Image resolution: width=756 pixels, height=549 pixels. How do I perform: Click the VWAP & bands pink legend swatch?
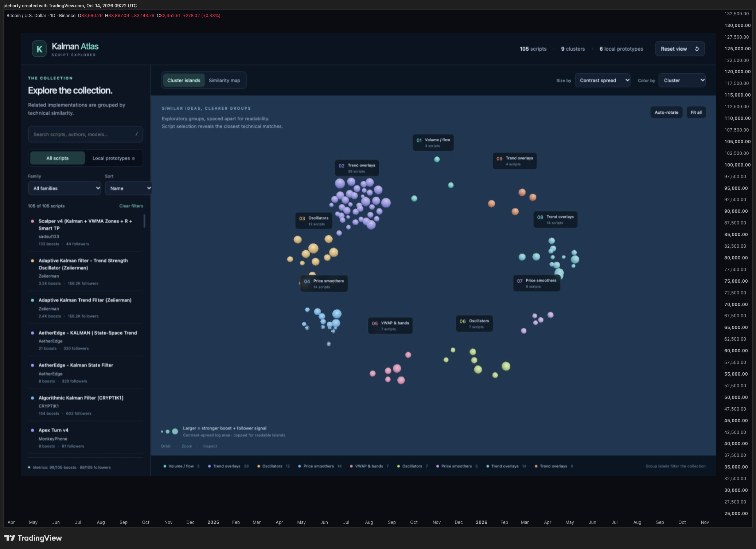click(x=351, y=466)
